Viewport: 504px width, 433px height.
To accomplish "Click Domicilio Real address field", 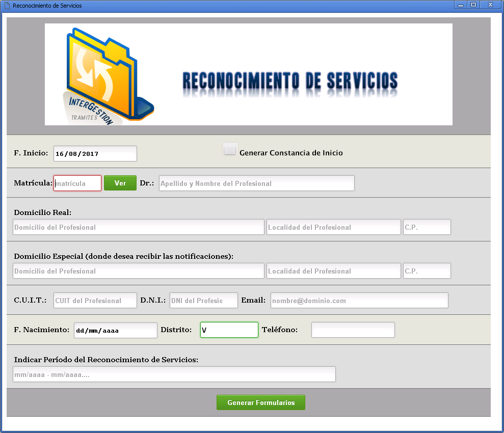I will point(139,227).
